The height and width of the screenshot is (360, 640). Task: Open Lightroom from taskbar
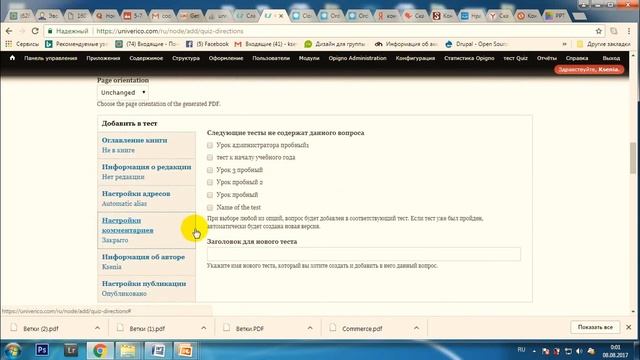pyautogui.click(x=71, y=350)
